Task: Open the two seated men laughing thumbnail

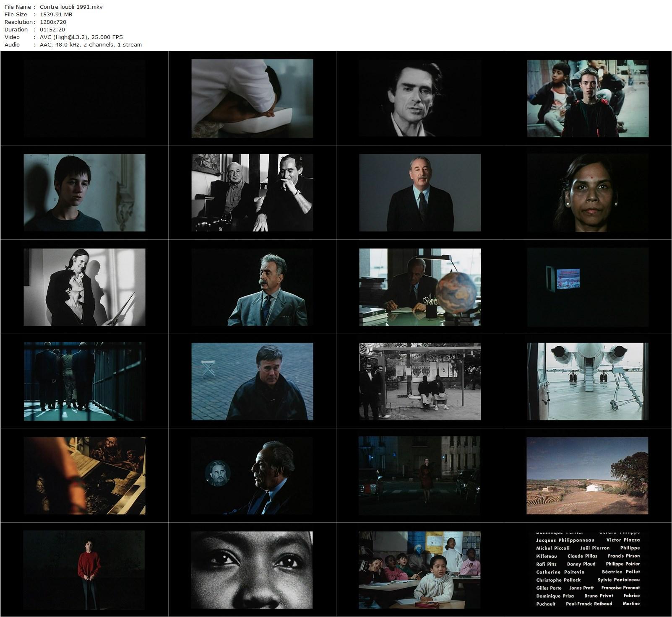Action: coord(252,193)
